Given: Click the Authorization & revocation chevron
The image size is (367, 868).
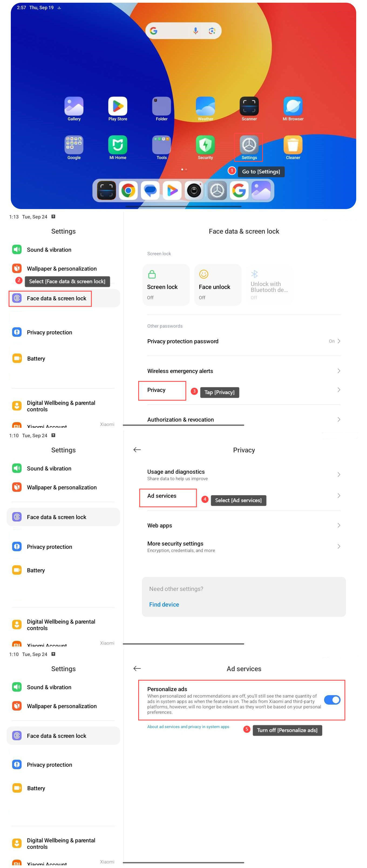Looking at the screenshot, I should click(338, 419).
